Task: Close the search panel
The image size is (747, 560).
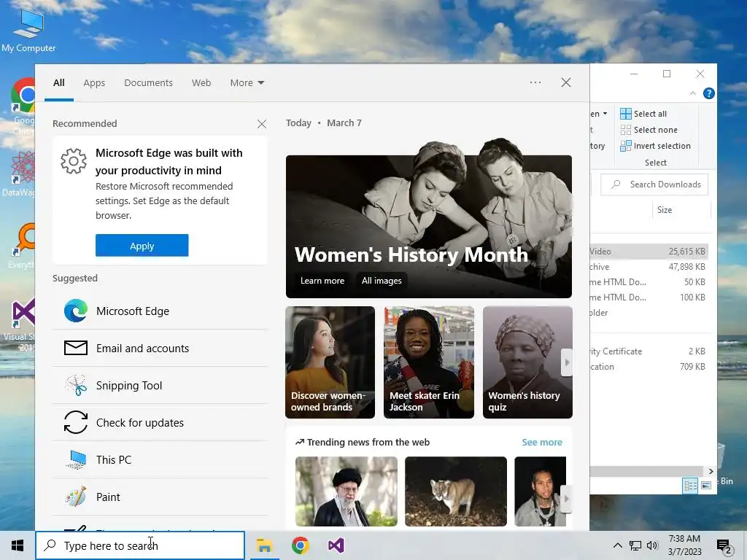Action: tap(566, 82)
